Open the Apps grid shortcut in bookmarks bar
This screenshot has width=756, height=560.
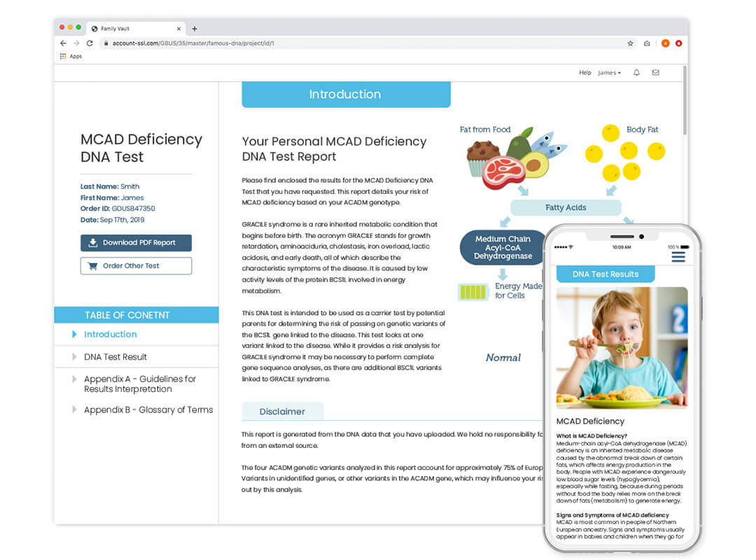[63, 57]
